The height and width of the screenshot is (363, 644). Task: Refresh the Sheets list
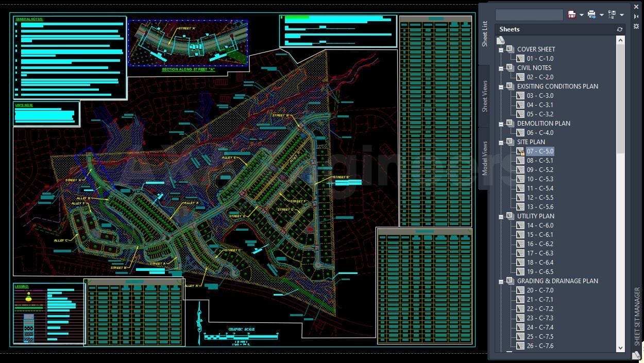click(x=620, y=29)
